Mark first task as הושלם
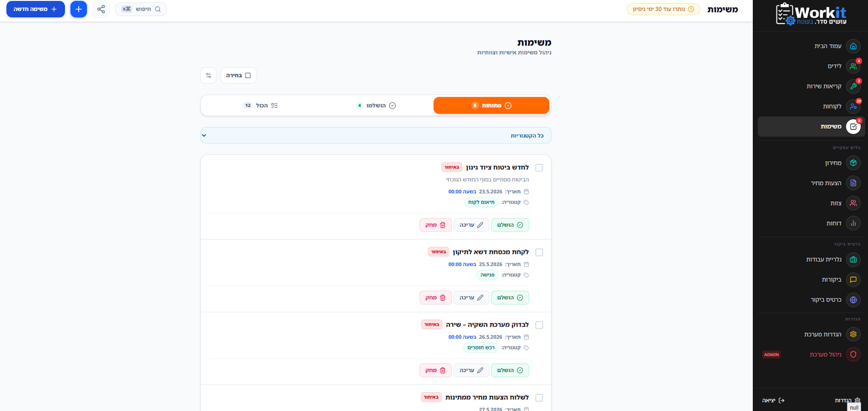The width and height of the screenshot is (868, 411). [x=510, y=225]
